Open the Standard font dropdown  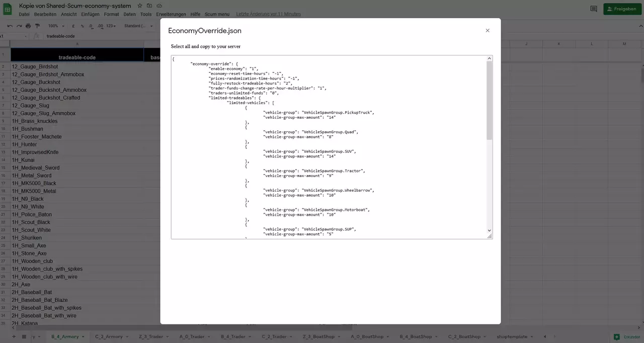136,26
